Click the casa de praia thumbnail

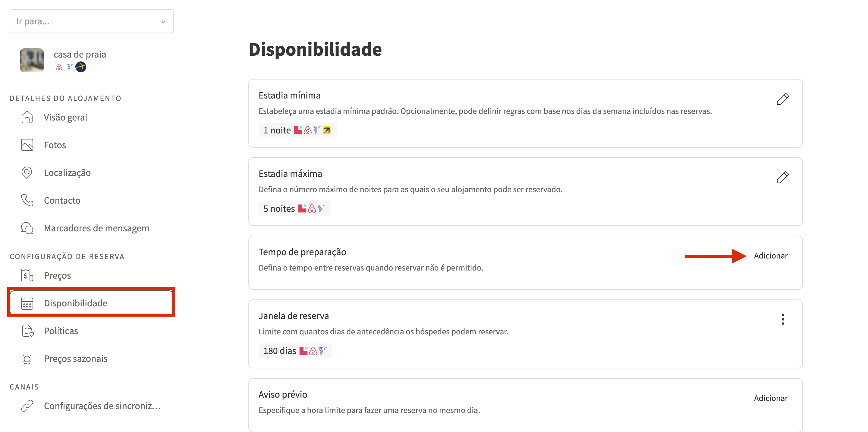[32, 60]
